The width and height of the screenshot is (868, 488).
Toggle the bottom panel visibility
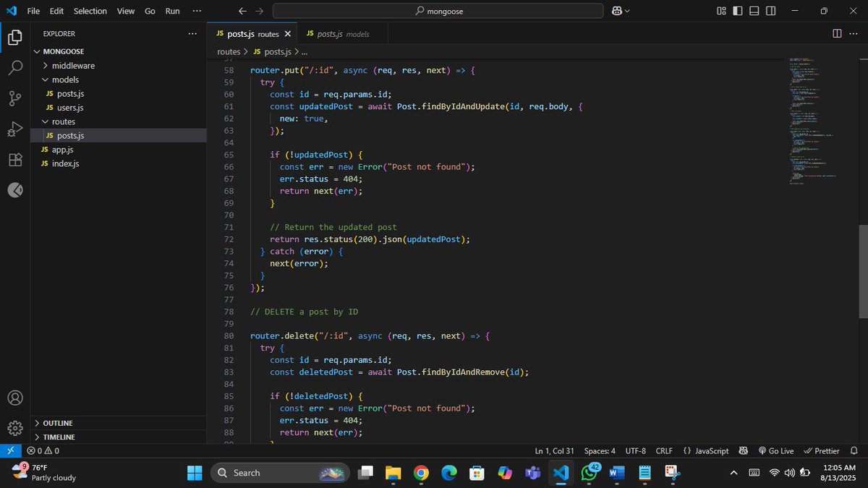754,11
